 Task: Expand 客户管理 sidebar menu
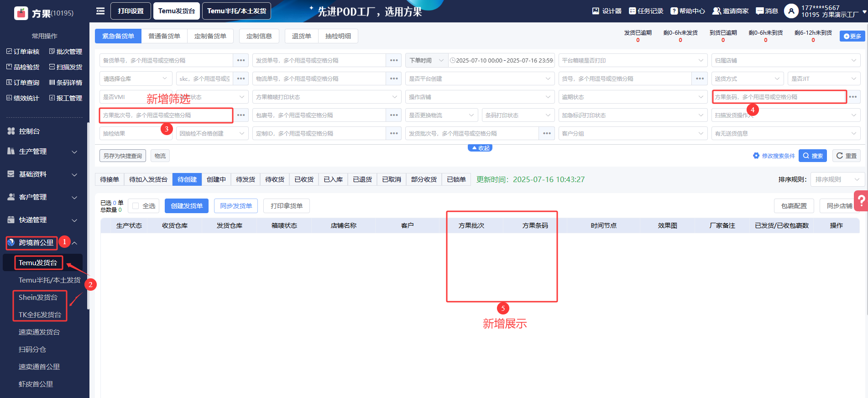click(42, 197)
